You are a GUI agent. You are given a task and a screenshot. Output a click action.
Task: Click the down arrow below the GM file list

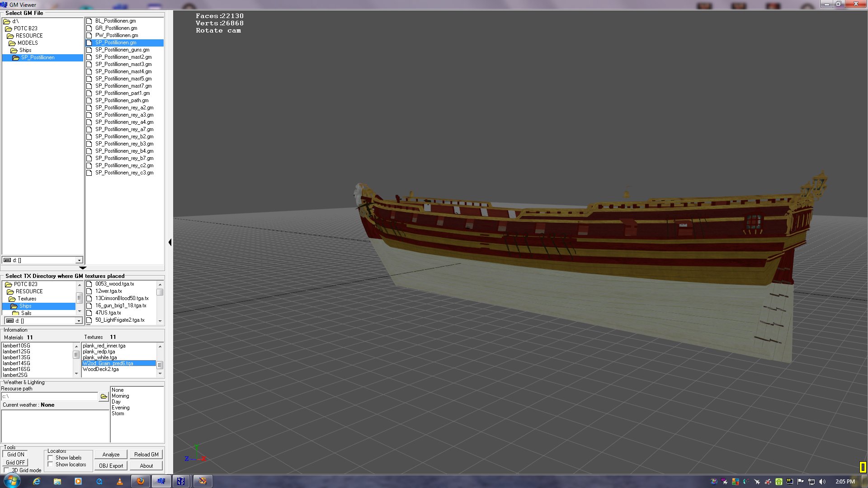(83, 268)
